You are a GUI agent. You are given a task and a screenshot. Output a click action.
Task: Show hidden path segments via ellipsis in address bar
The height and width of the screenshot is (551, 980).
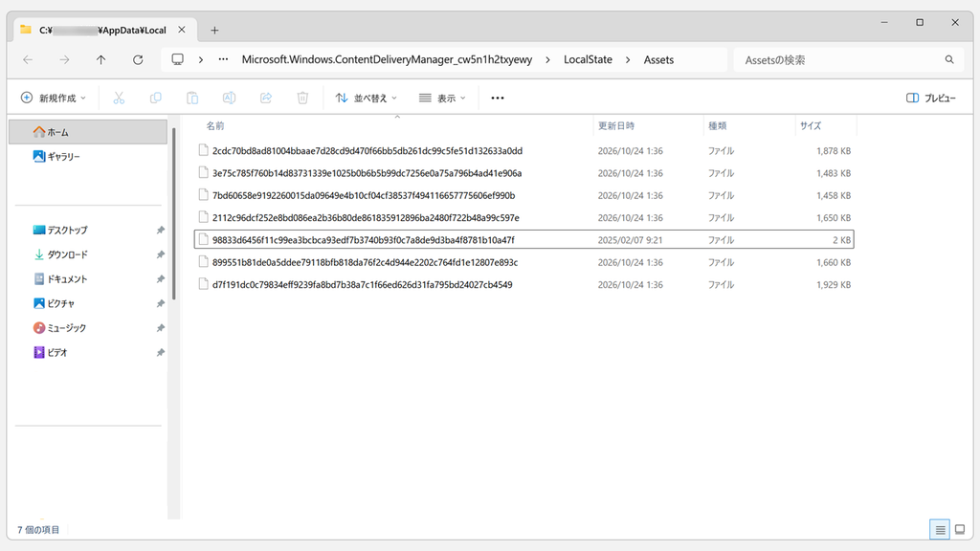pos(223,59)
